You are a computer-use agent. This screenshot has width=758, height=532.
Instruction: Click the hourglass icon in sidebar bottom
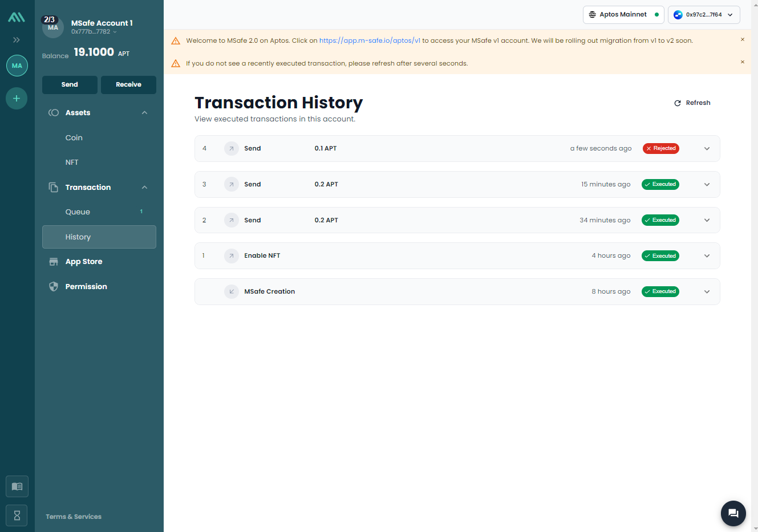17,515
